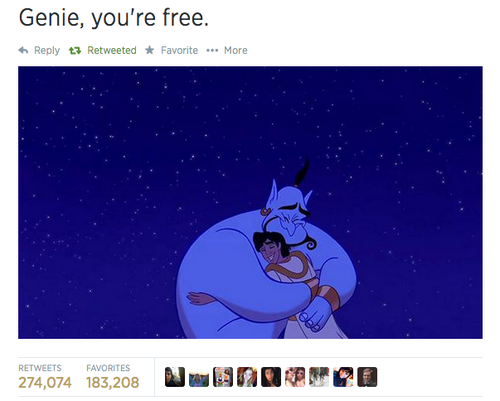
Task: Click the Reply arrow icon
Action: tap(23, 50)
